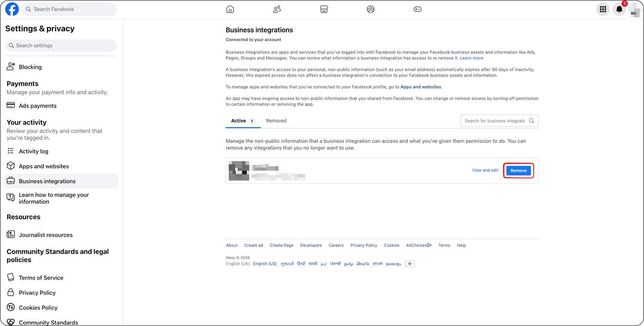Open Careers footer link
Screen dimensions: 644x326
point(336,245)
